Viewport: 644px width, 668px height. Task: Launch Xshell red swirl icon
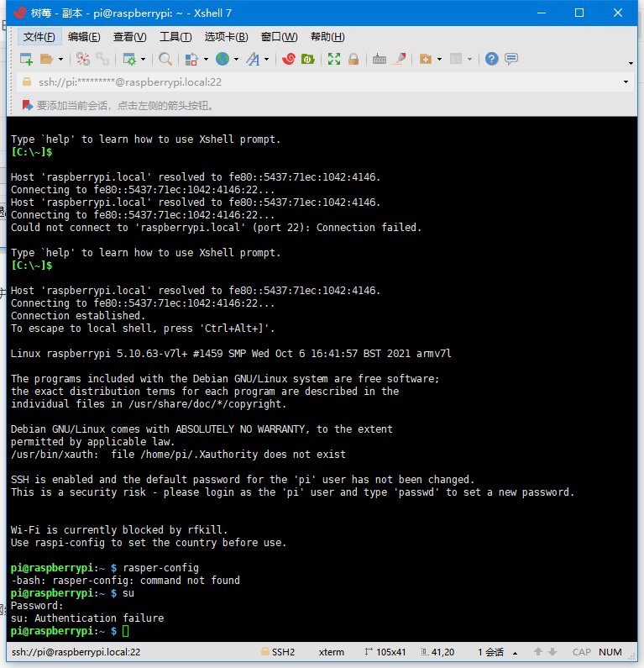[289, 59]
